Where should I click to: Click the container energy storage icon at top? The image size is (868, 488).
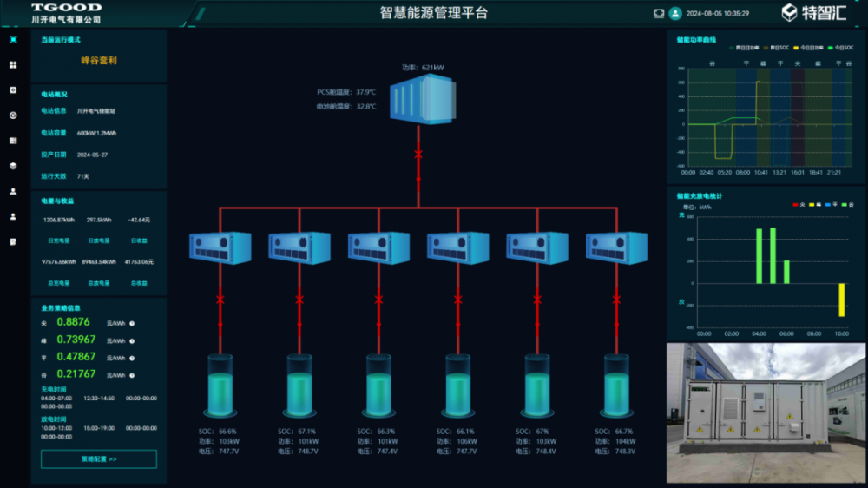[423, 97]
